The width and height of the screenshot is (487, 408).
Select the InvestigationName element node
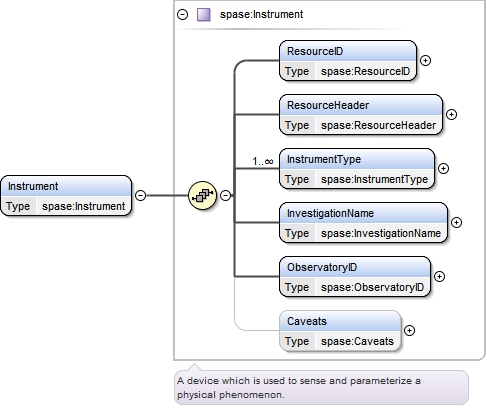point(363,223)
